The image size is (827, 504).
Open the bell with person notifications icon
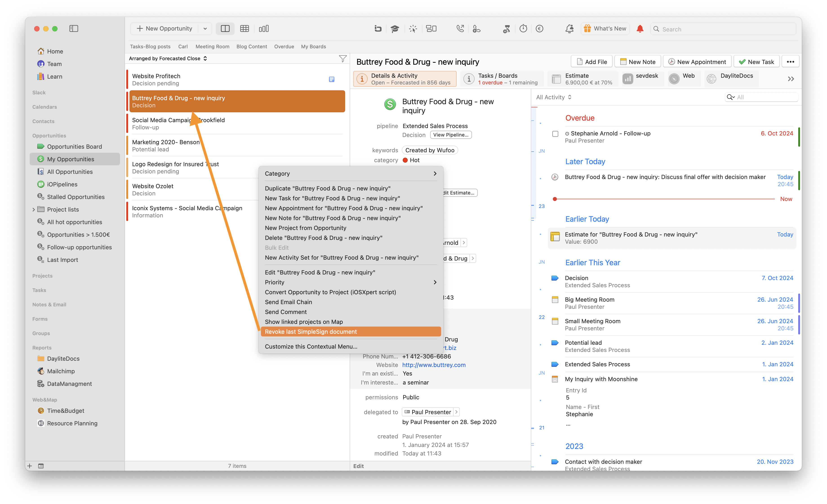[x=569, y=29]
